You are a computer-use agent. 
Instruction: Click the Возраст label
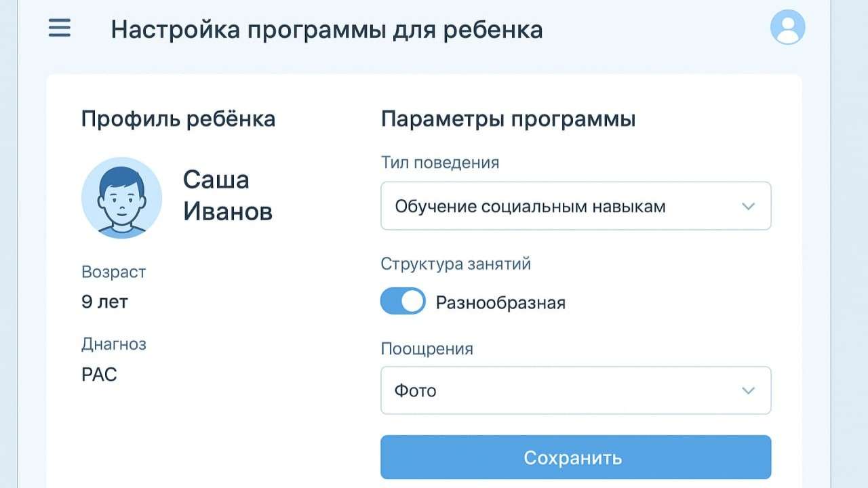[113, 272]
